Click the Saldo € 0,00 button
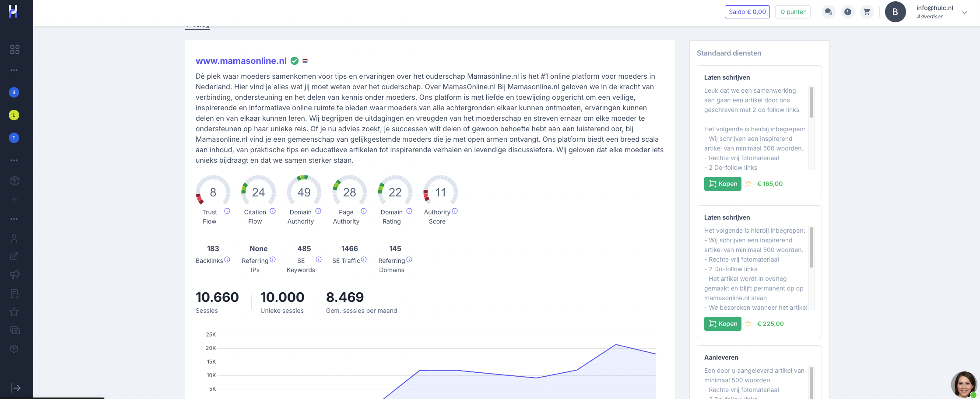The height and width of the screenshot is (399, 980). point(747,12)
